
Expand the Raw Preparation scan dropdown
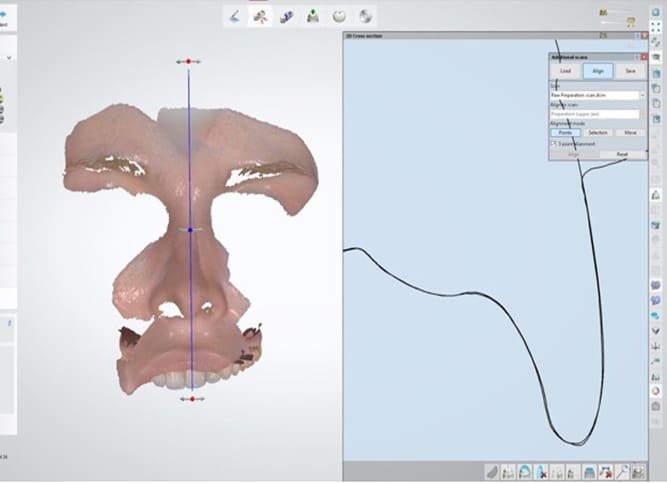[x=642, y=94]
